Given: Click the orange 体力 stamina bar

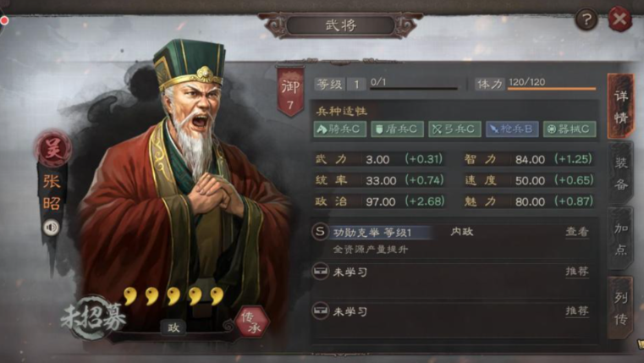Looking at the screenshot, I should pyautogui.click(x=552, y=88).
